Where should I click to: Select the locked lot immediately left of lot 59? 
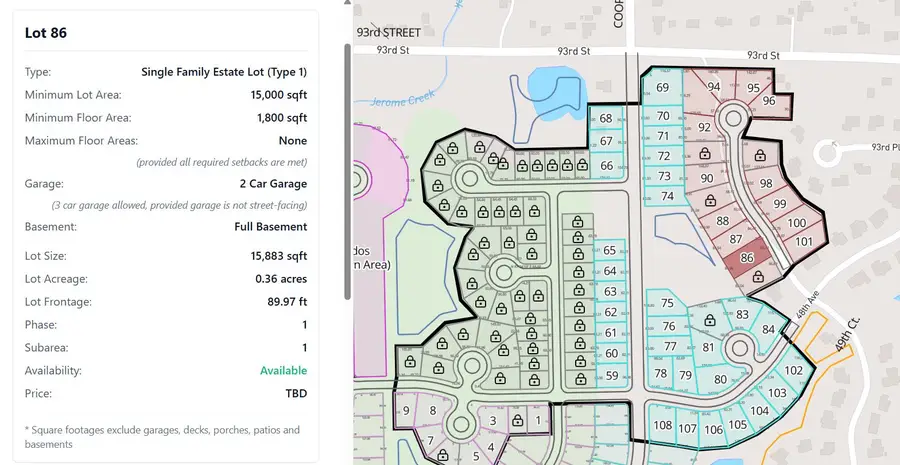pos(579,377)
